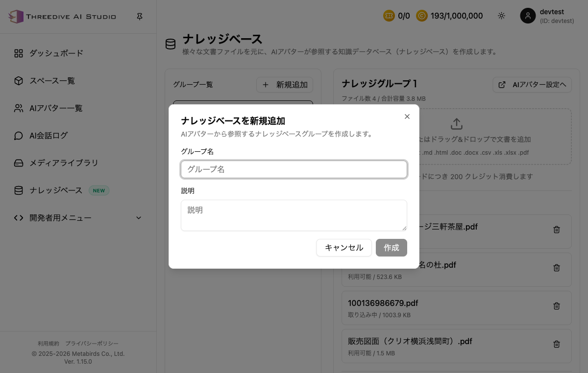Click the Threedive AI Studio logo
Viewport: 588px width, 373px height.
(62, 17)
